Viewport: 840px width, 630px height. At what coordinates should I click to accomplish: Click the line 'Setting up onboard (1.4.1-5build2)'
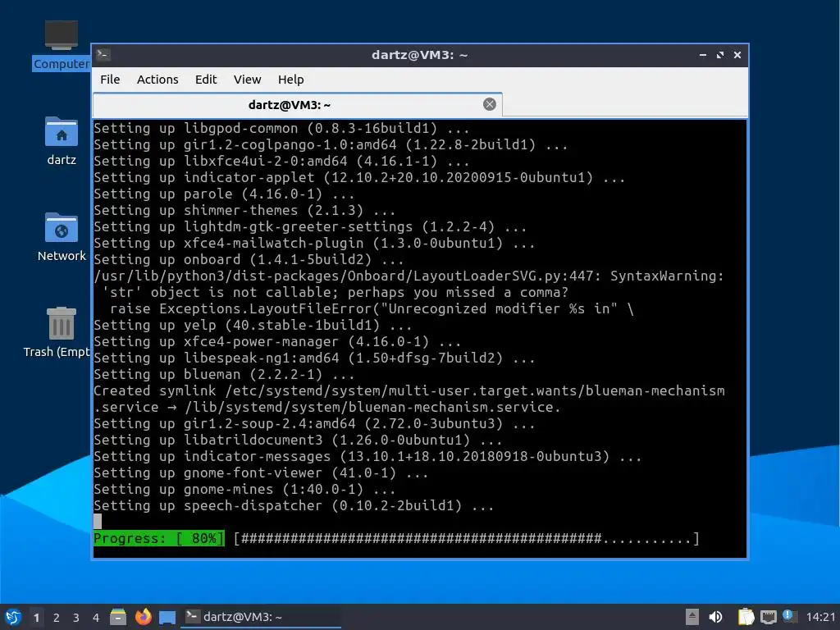tap(249, 260)
